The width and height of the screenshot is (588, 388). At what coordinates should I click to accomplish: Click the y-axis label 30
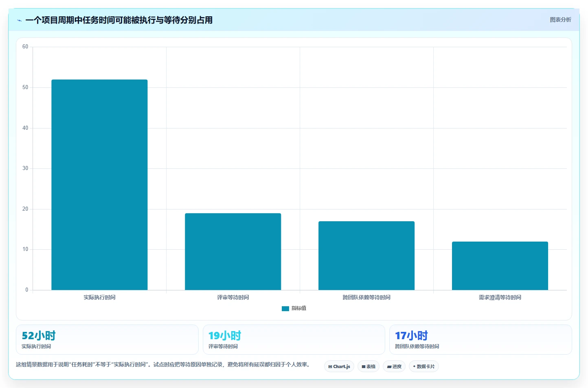[x=25, y=168]
